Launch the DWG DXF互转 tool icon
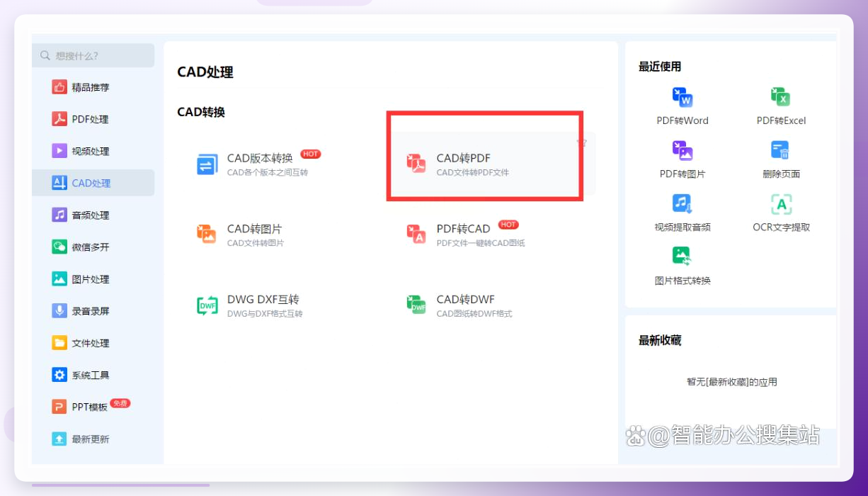Screen dimensions: 868x496 [207, 305]
